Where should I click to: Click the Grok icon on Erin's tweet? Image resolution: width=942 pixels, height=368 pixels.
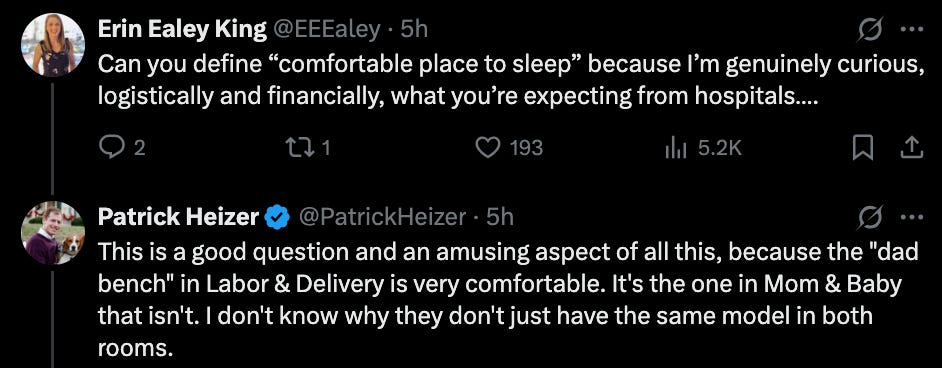[871, 29]
